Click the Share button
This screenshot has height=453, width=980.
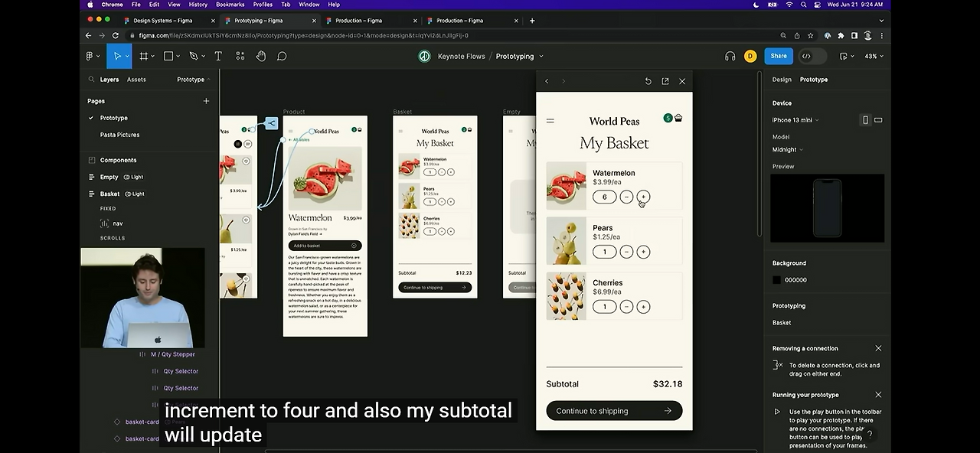click(x=779, y=56)
